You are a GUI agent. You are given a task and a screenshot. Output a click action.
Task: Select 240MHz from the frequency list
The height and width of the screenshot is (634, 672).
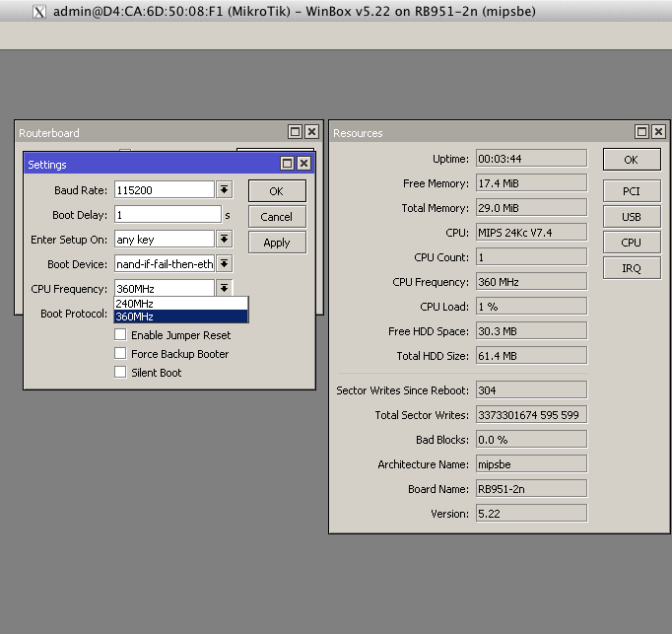(x=181, y=304)
